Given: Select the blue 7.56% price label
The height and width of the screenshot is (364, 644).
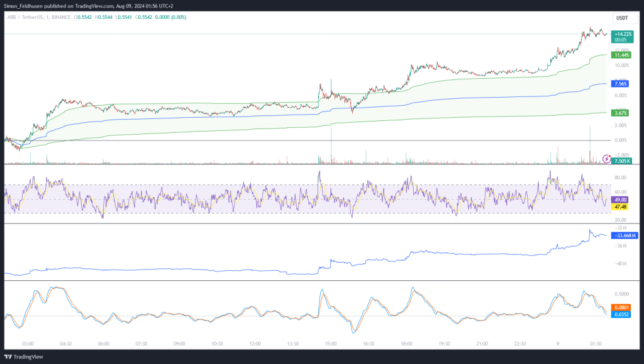Looking at the screenshot, I should click(x=620, y=84).
